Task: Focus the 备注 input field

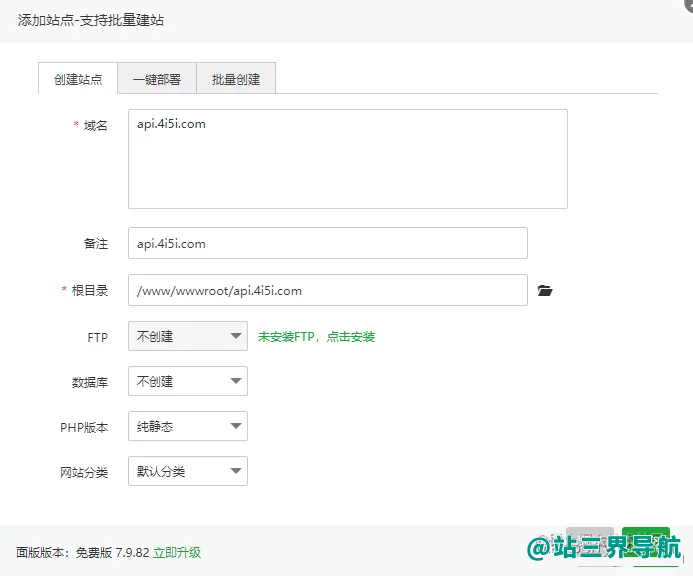Action: (328, 243)
